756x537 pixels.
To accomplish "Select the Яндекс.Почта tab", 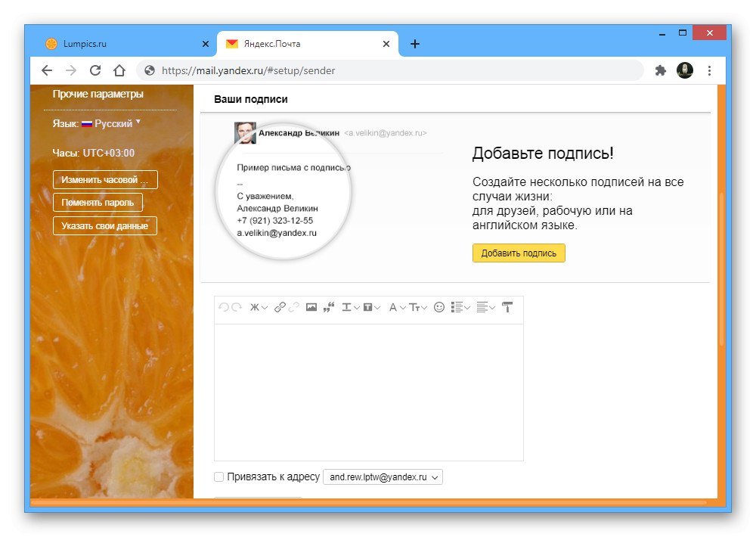I will point(307,44).
